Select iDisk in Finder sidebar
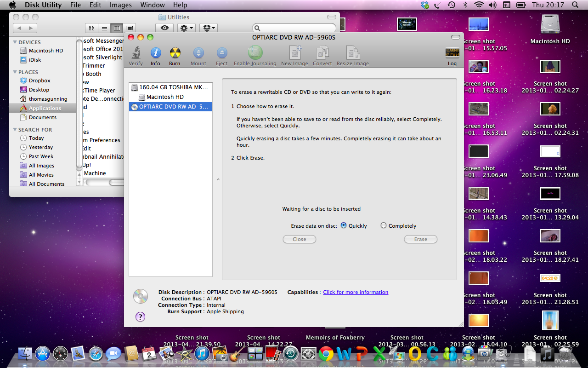This screenshot has width=588, height=368. 42,60
